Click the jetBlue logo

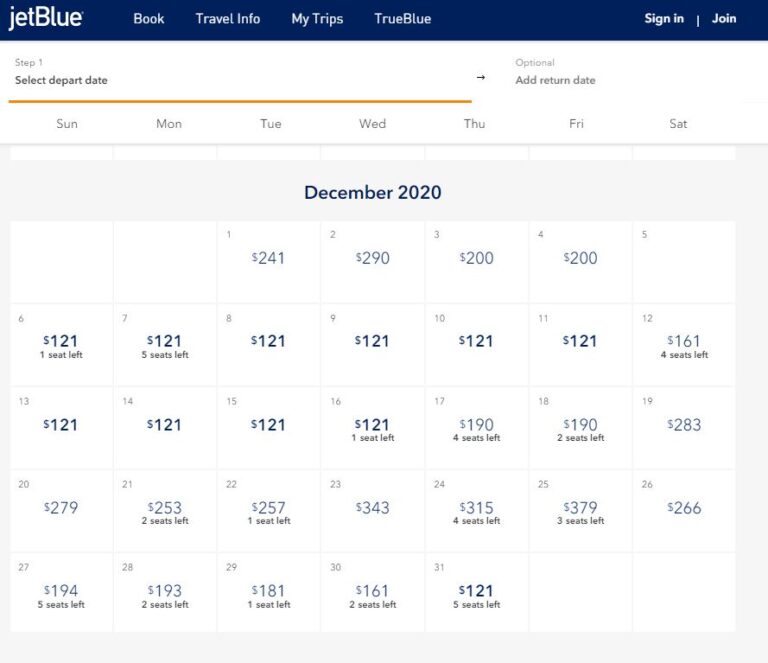[x=46, y=19]
